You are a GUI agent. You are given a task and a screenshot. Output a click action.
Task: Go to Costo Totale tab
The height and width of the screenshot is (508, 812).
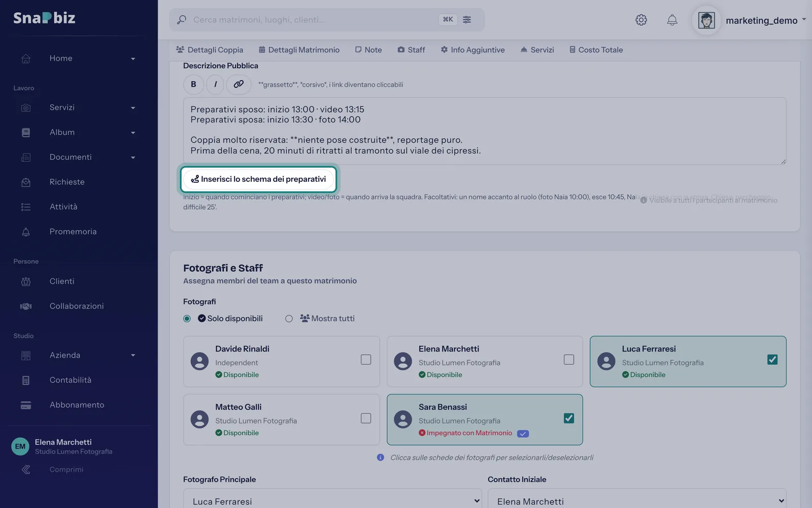(596, 50)
